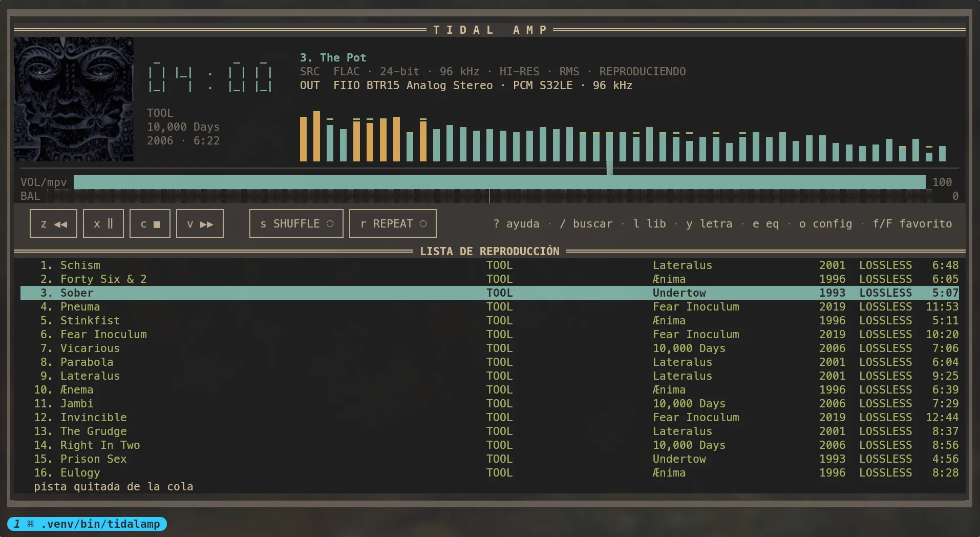Screen dimensions: 980x537
Task: Select track 5 Stinkfist
Action: [x=489, y=321]
